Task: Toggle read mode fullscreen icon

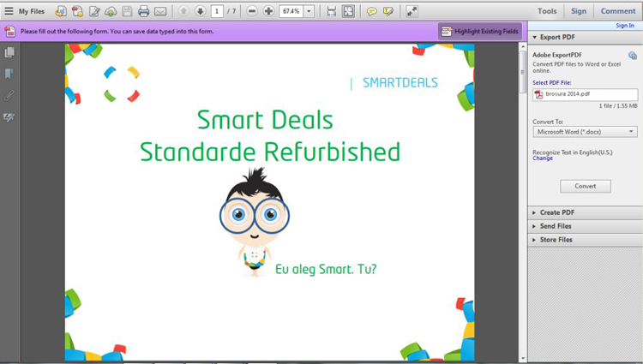Action: tap(412, 11)
